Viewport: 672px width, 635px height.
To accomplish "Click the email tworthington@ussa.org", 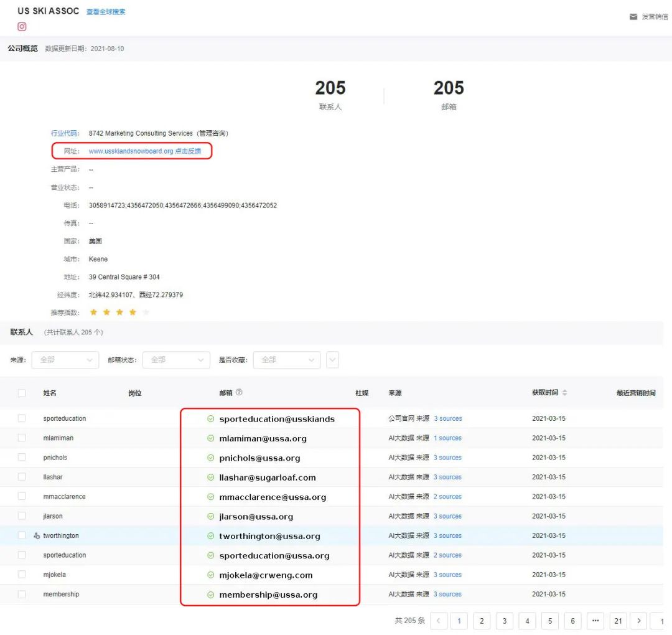I will tap(269, 536).
